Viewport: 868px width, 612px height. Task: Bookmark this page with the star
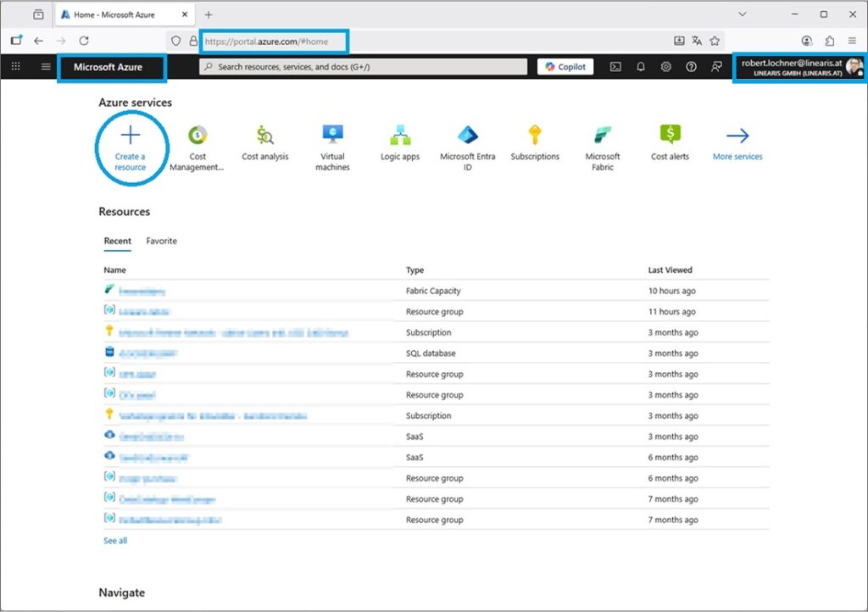click(715, 41)
